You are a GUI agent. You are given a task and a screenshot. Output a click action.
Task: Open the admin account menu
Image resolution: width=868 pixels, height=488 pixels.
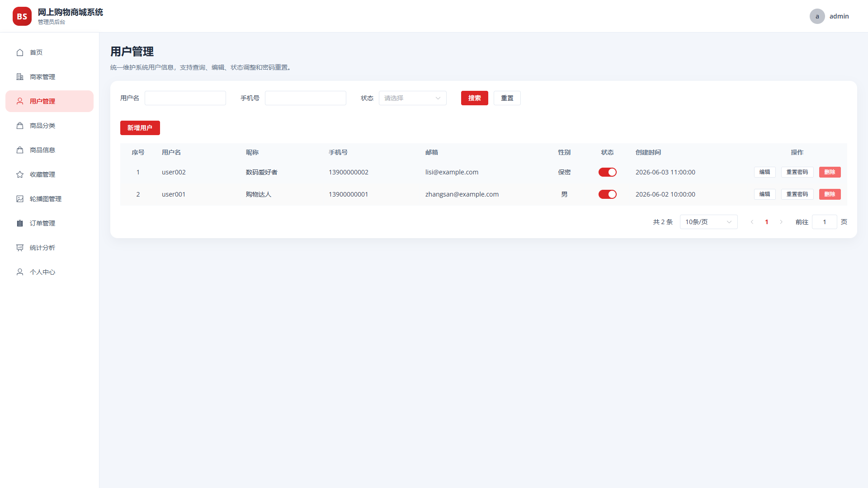click(829, 16)
